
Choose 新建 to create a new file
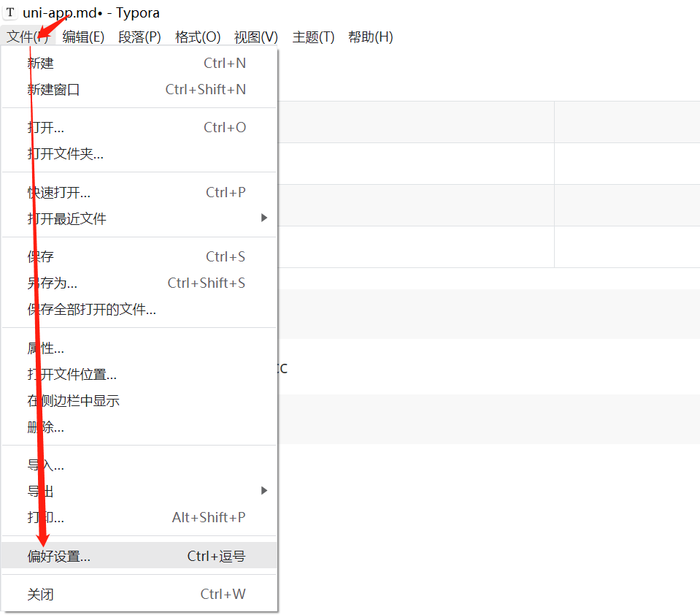click(139, 63)
